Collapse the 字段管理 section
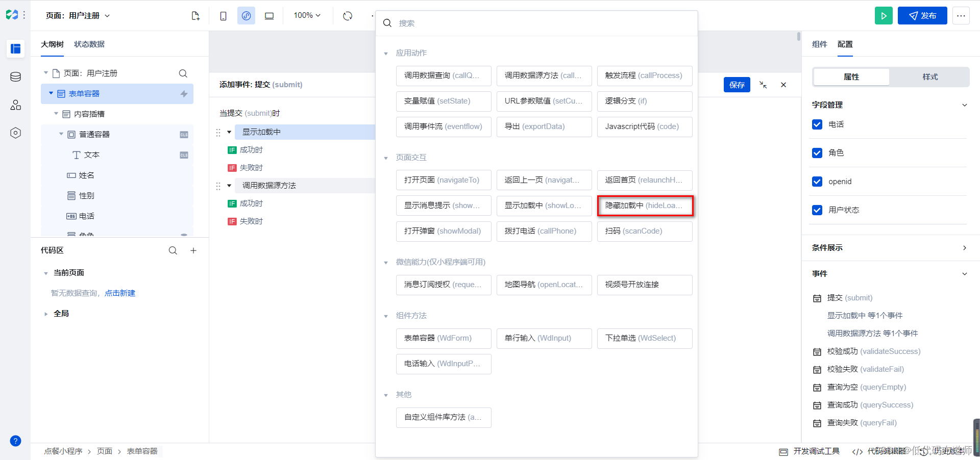 964,105
